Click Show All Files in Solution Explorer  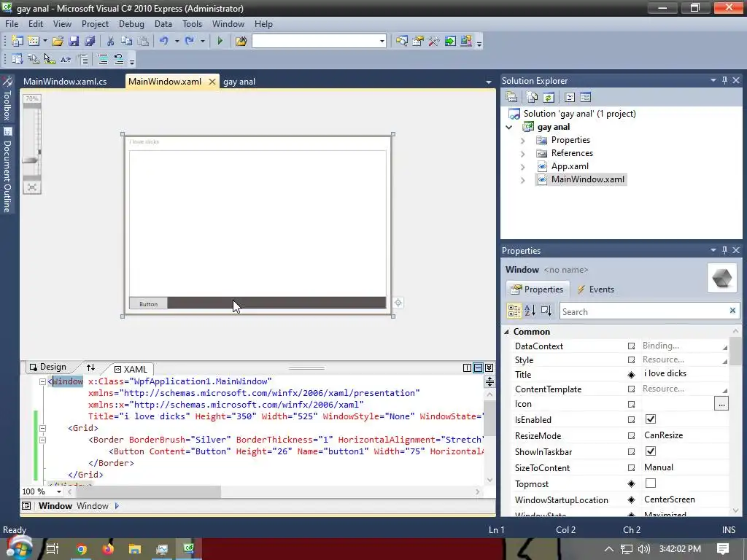pyautogui.click(x=532, y=98)
